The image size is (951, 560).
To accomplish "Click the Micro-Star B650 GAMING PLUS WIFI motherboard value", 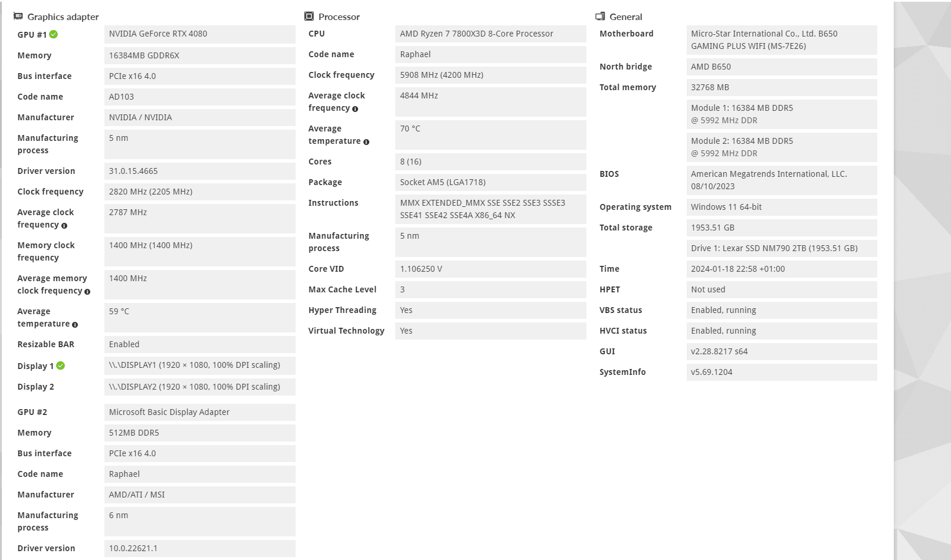I will (x=782, y=39).
